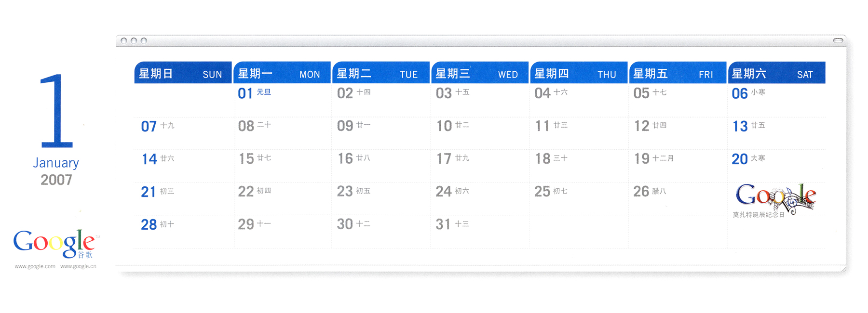Select date 02 十四
This screenshot has height=313, width=868.
[353, 93]
